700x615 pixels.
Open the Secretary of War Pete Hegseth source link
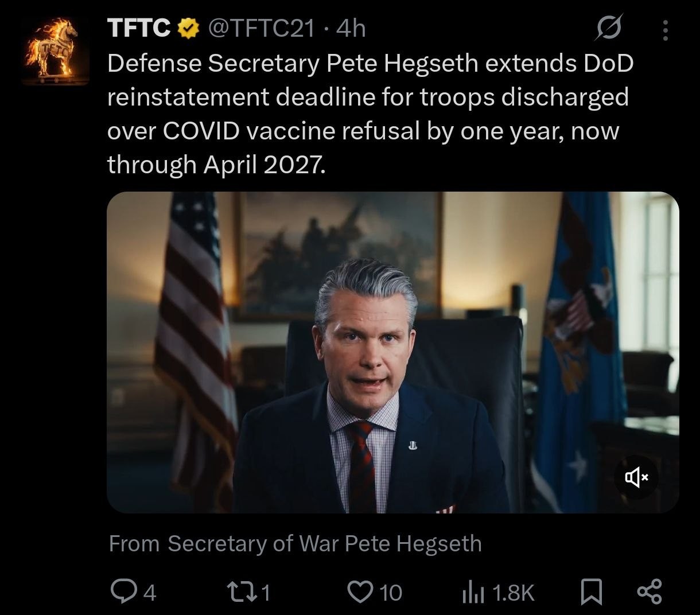[324, 543]
